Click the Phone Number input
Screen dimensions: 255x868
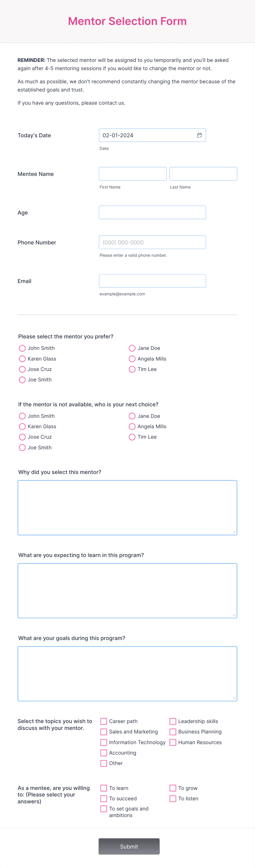pyautogui.click(x=152, y=242)
